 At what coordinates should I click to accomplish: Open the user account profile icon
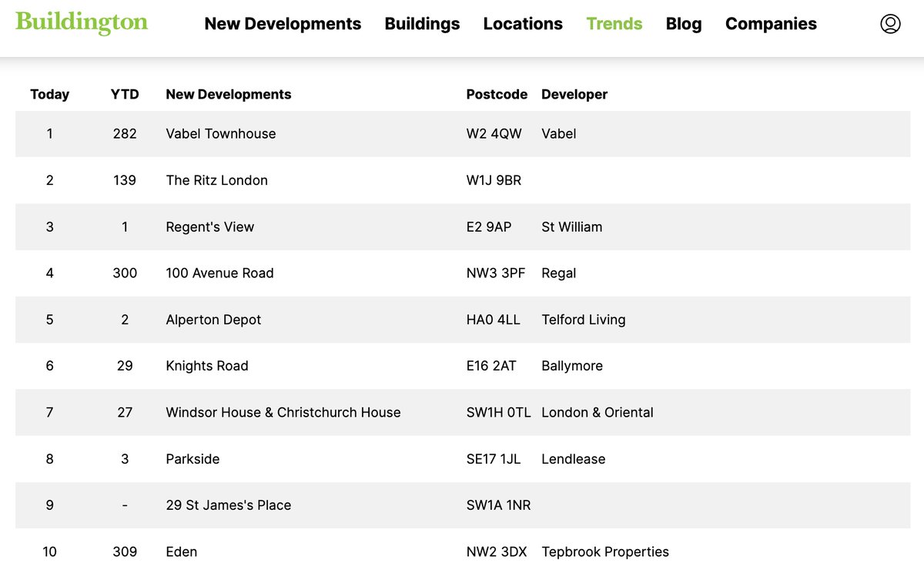coord(890,24)
